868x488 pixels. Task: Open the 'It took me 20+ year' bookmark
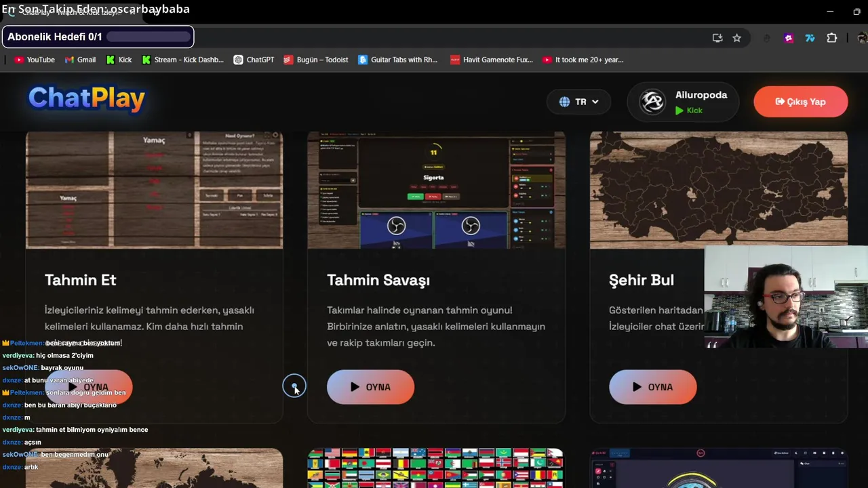(x=583, y=60)
